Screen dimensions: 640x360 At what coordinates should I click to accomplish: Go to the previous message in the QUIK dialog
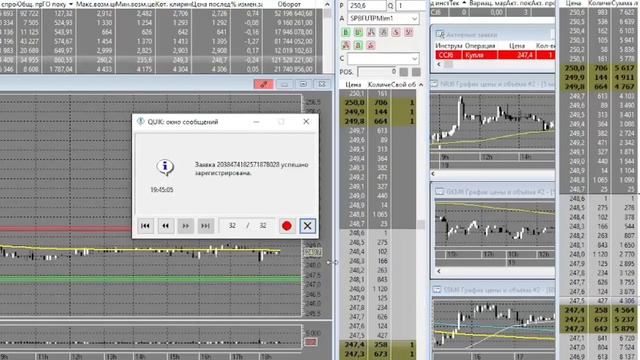[165, 226]
